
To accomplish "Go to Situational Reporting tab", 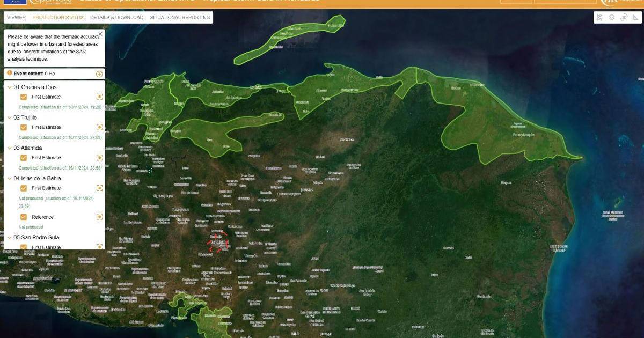I will [x=180, y=18].
